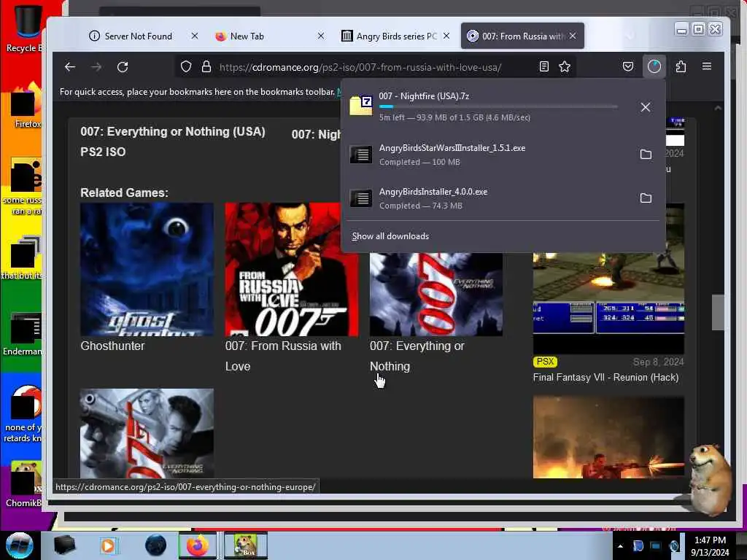Go back with the browser back arrow
This screenshot has height=560, width=747.
click(70, 67)
